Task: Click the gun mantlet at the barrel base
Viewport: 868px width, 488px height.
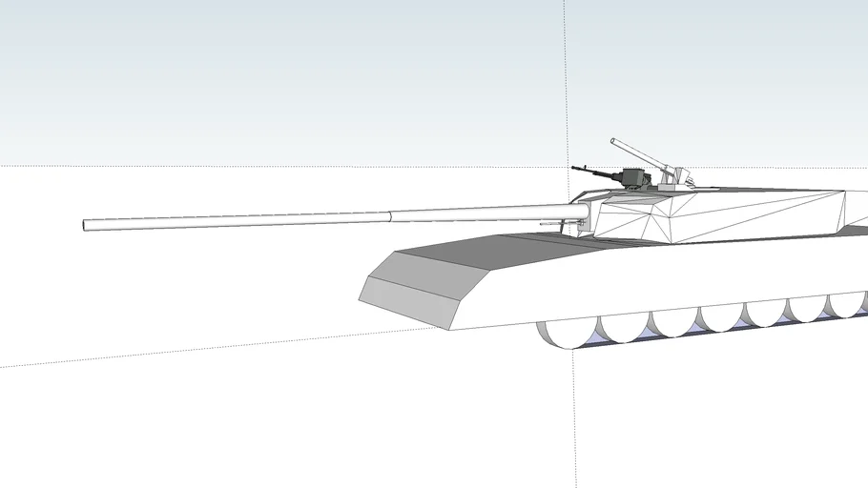Action: (x=584, y=215)
